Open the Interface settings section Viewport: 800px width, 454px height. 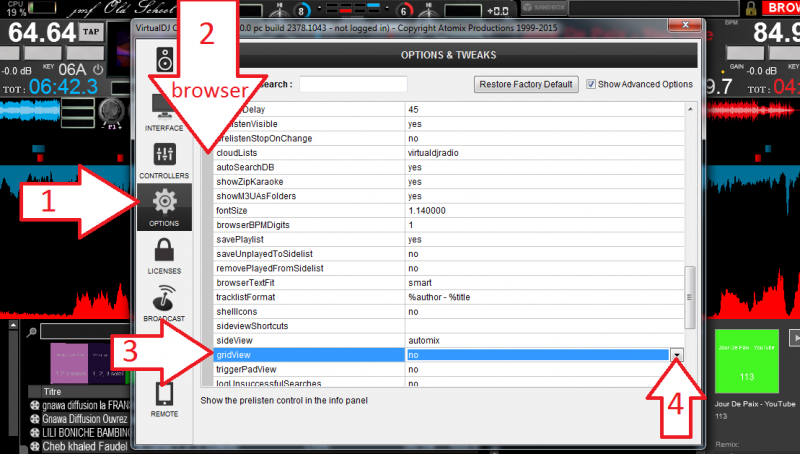164,113
